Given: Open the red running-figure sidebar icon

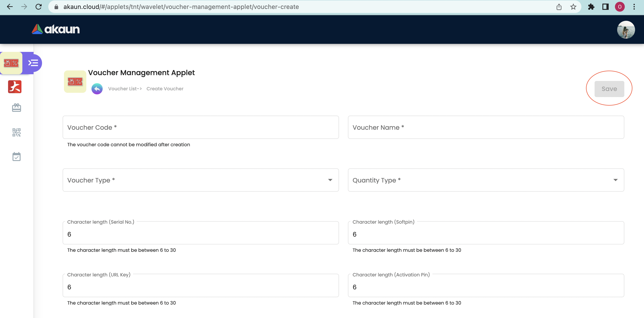Looking at the screenshot, I should point(15,87).
